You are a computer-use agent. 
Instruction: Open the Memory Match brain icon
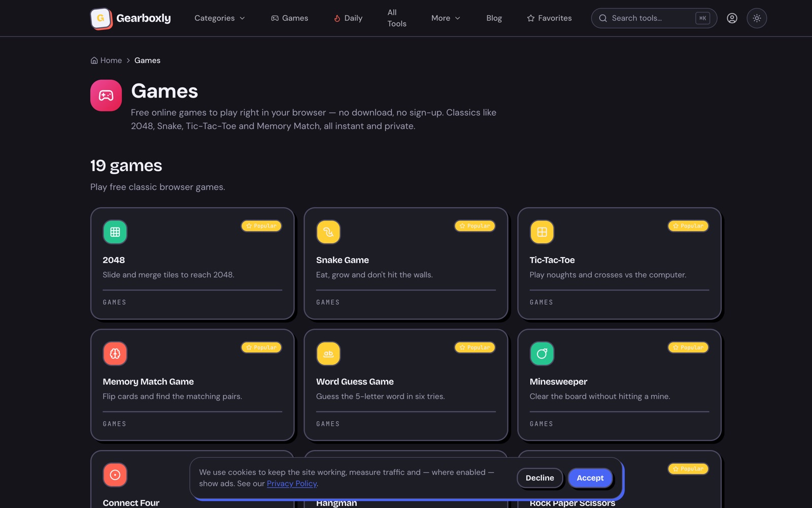coord(115,354)
